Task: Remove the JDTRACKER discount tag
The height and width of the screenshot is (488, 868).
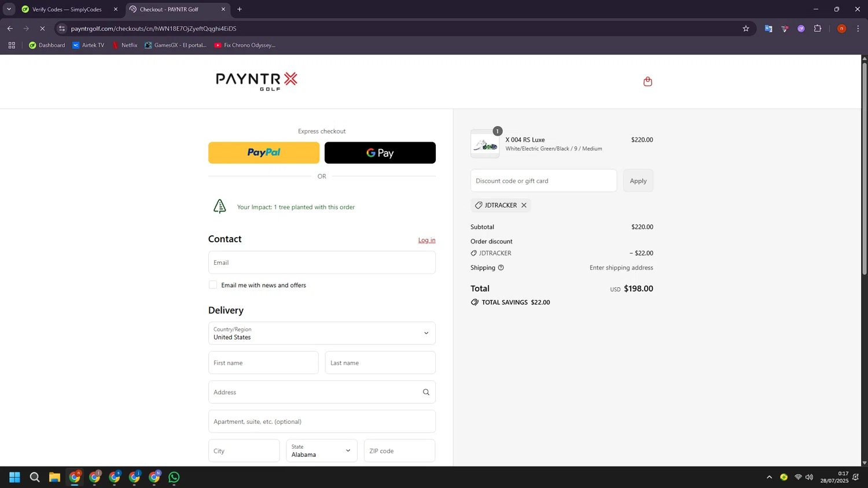Action: pos(524,205)
